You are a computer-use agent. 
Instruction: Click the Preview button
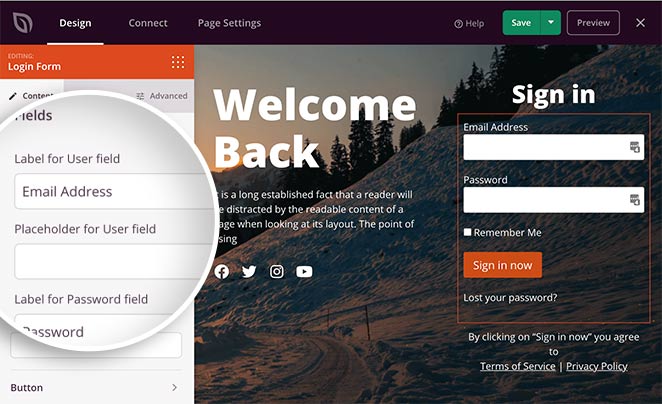(593, 22)
